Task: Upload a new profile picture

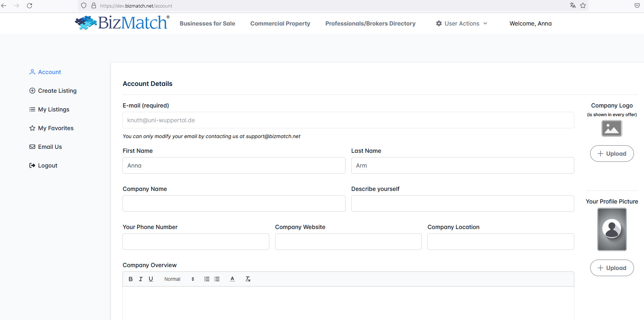Action: [x=612, y=268]
